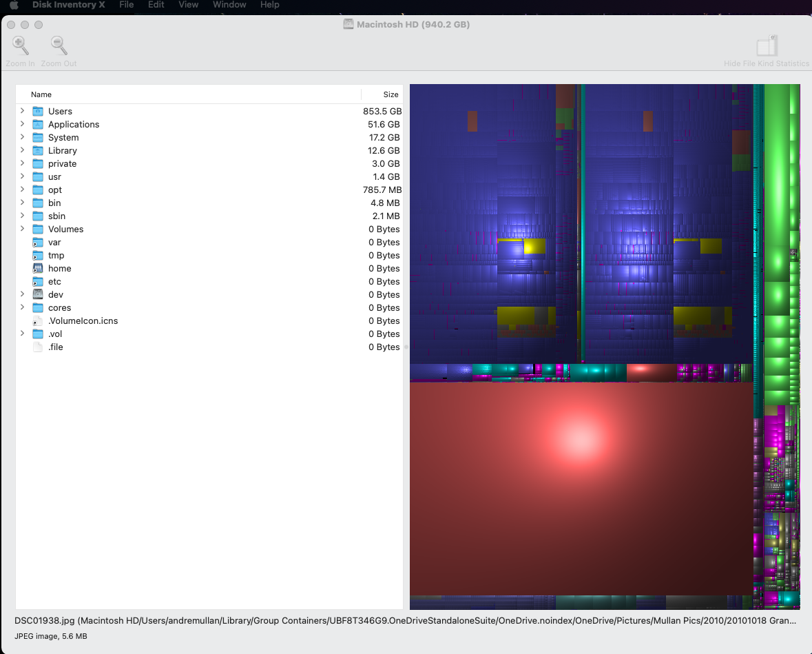
Task: Sort list by Size column header
Action: pos(390,94)
